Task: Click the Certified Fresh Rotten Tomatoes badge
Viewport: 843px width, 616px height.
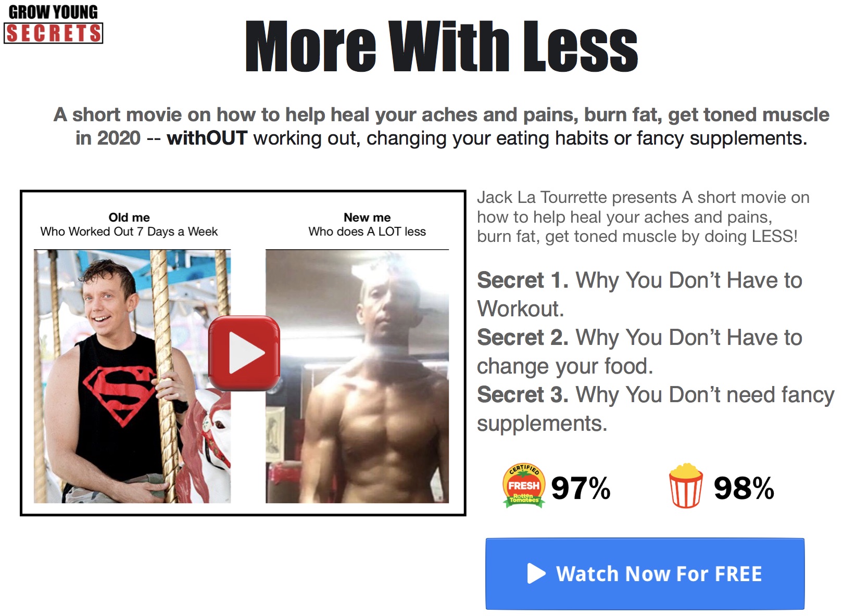Action: 524,485
